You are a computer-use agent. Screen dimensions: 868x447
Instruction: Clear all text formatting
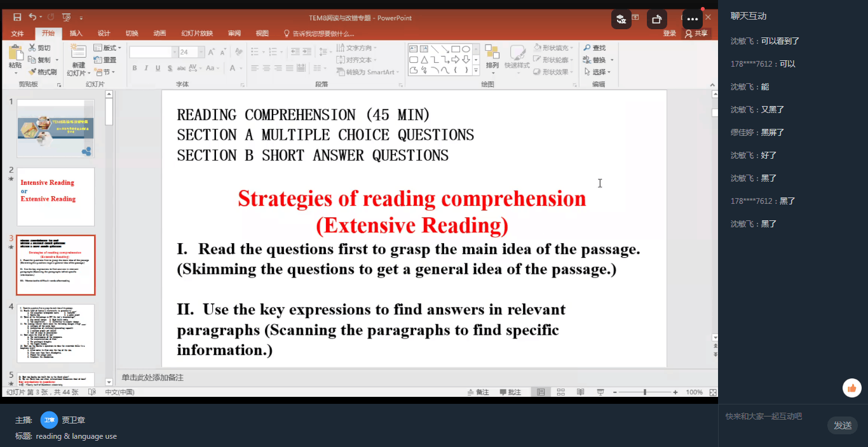click(x=238, y=51)
